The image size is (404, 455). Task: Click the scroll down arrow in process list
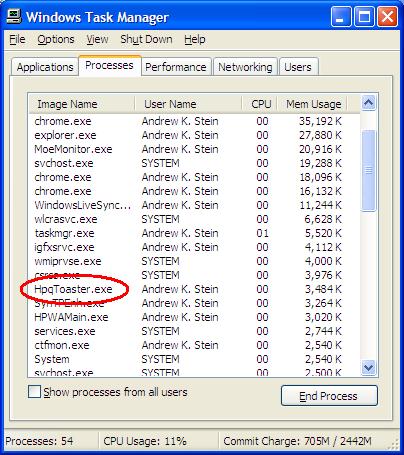368,367
